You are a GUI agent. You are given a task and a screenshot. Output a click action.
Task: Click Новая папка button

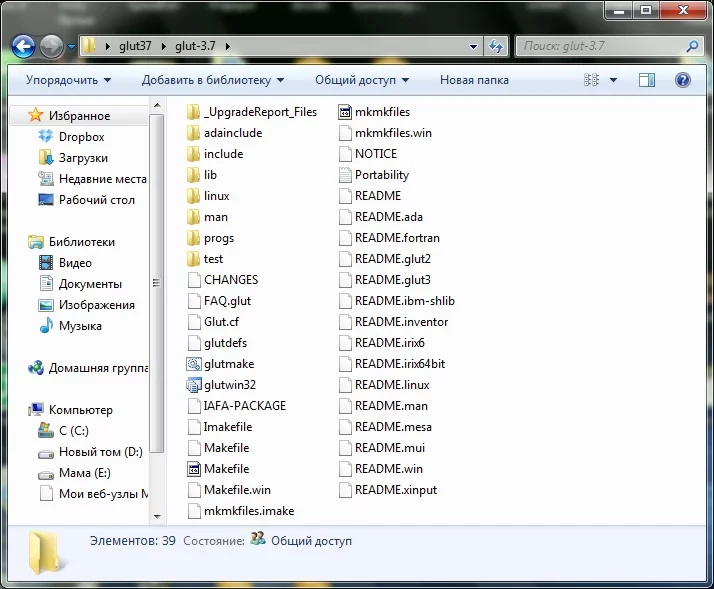tap(474, 80)
